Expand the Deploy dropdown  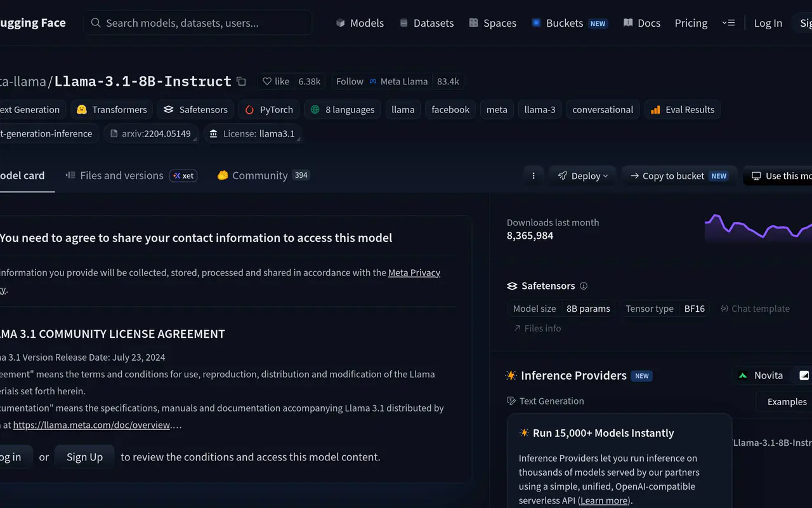(583, 176)
